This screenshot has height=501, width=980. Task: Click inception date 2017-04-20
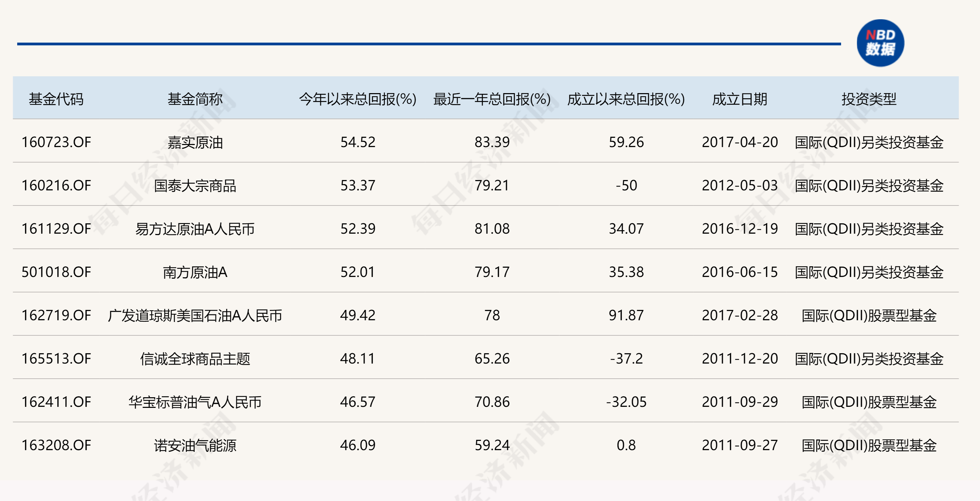[740, 142]
